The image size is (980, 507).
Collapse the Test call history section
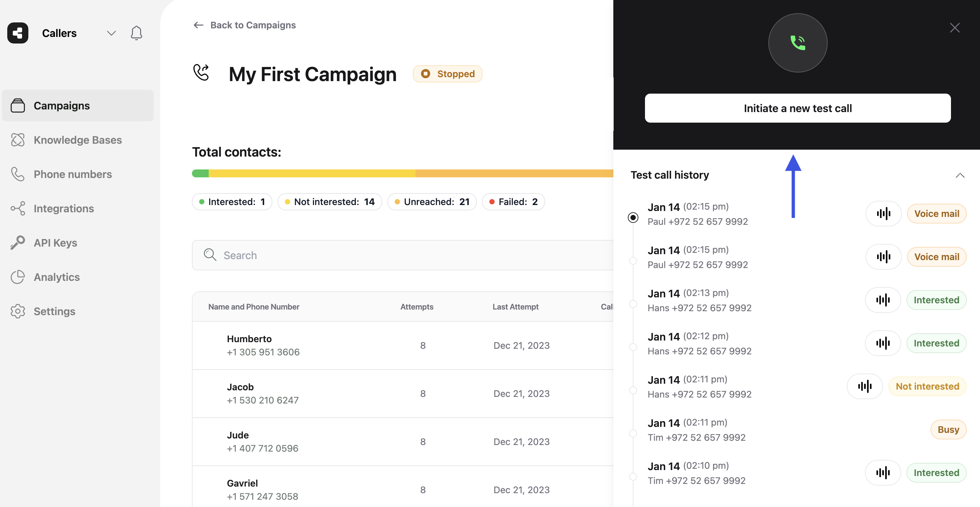click(960, 175)
